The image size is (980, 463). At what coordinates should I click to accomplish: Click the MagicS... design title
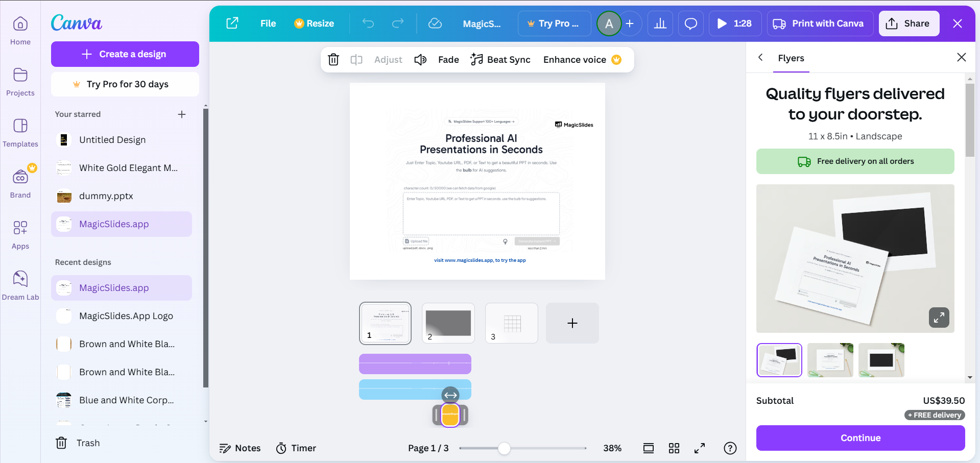tap(482, 23)
